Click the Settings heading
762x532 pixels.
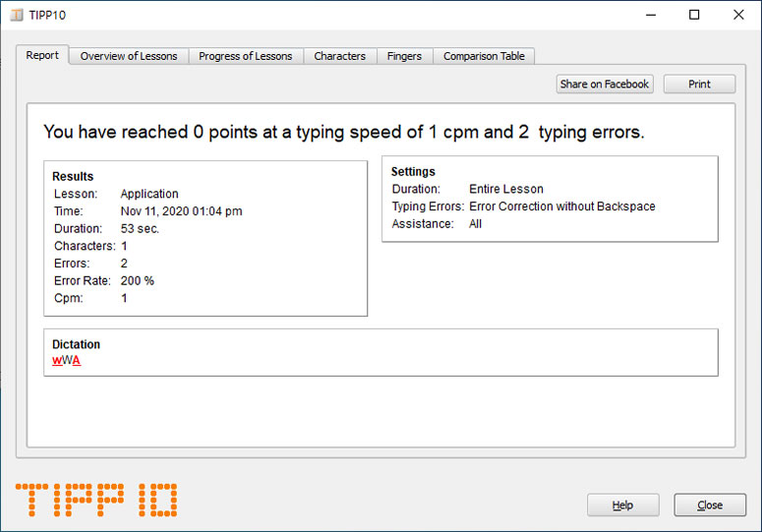coord(413,171)
